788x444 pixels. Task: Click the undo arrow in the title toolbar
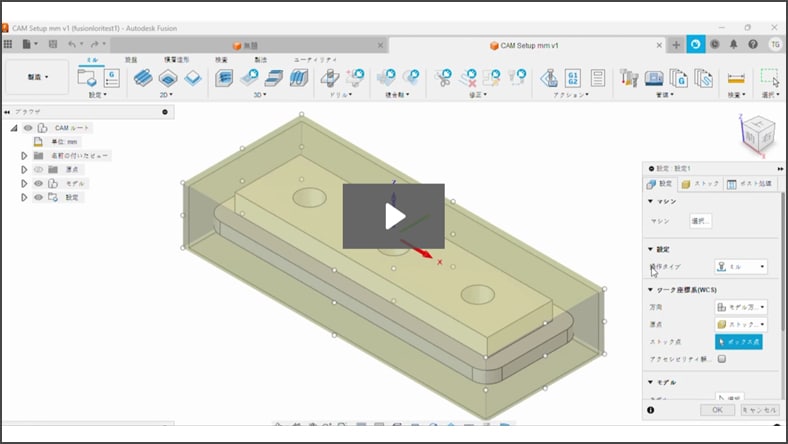[74, 45]
